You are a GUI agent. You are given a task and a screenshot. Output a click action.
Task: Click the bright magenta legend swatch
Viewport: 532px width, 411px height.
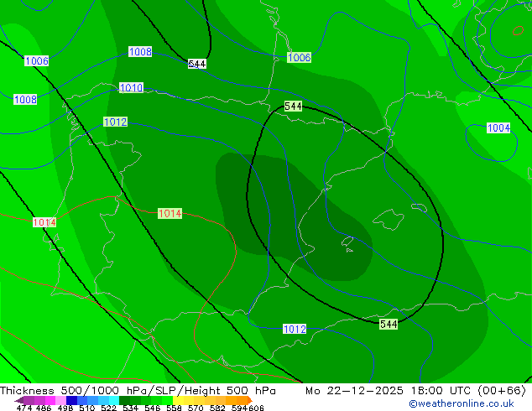click(50, 400)
